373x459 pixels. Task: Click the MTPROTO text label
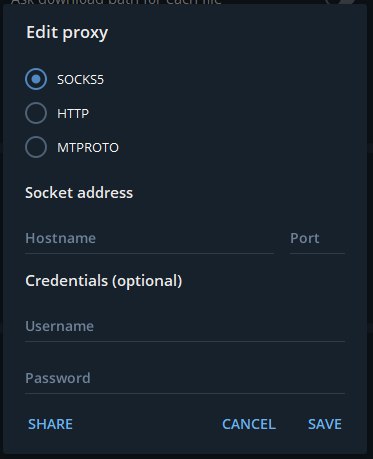click(x=88, y=147)
